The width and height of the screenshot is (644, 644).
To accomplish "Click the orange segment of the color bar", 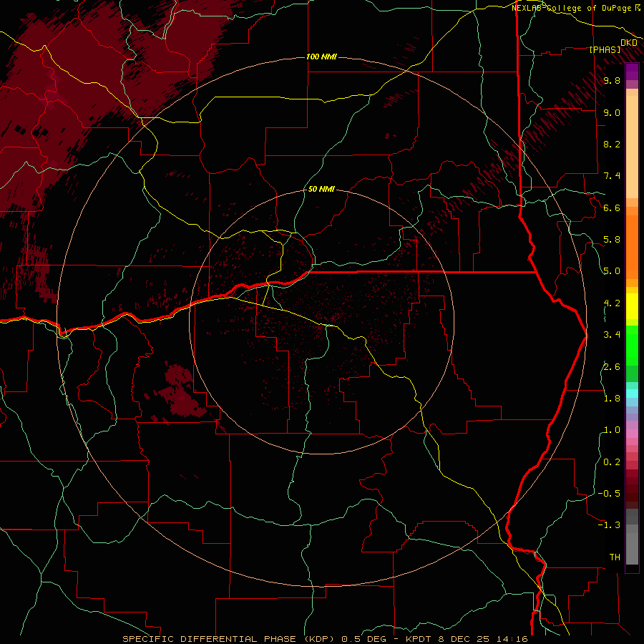I will click(x=632, y=248).
